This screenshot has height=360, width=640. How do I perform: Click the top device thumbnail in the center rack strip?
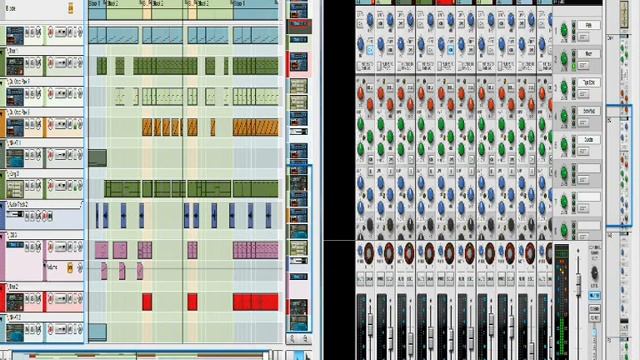tap(298, 9)
